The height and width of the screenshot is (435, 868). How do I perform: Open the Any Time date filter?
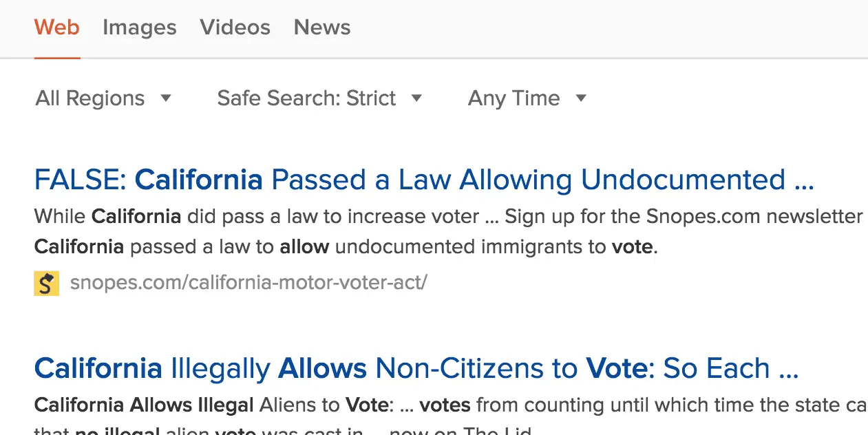(x=514, y=98)
